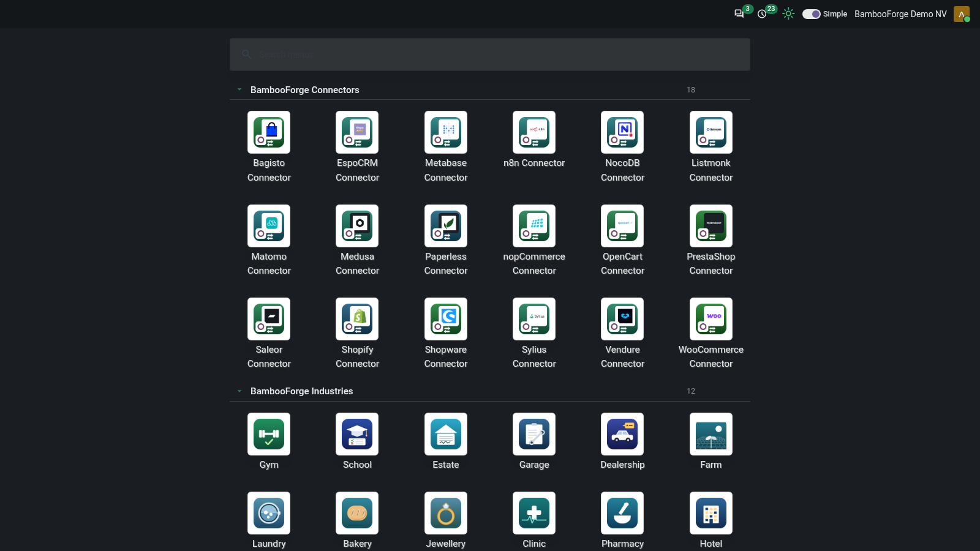Open the Matomo Connector app
Screen dimensions: 980x551
click(269, 226)
